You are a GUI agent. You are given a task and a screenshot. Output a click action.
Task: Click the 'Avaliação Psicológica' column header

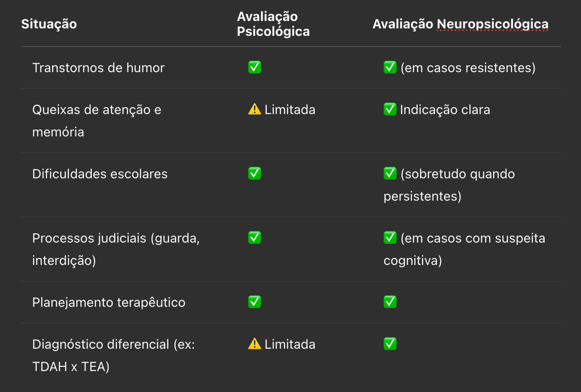pos(273,24)
